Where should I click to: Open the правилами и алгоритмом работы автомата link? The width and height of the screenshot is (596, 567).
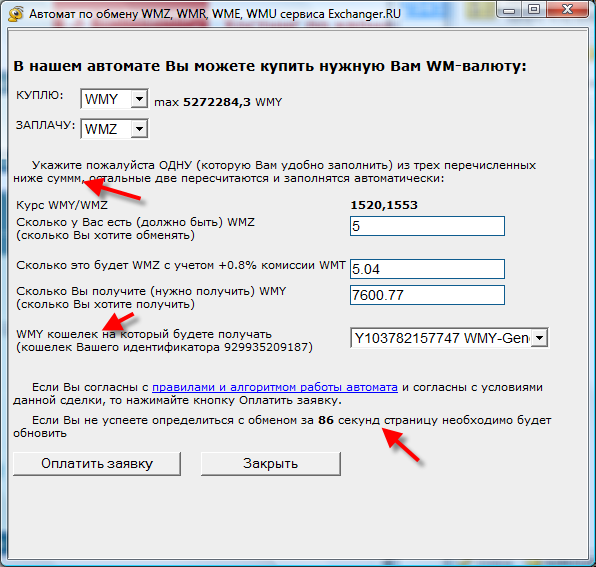pyautogui.click(x=275, y=387)
